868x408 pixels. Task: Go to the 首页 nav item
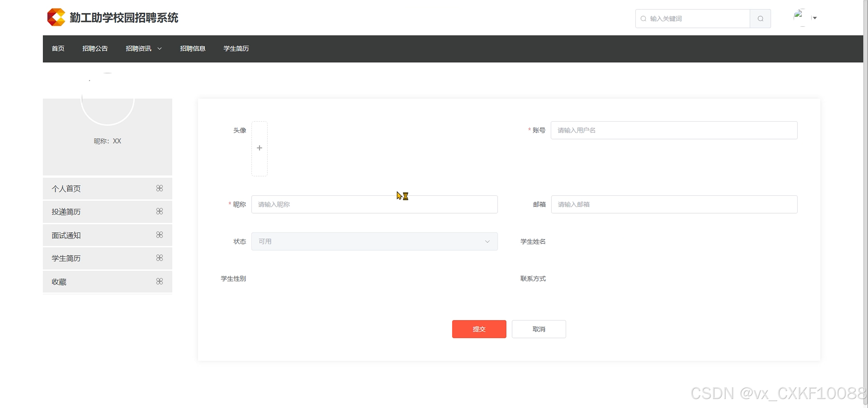pos(58,49)
